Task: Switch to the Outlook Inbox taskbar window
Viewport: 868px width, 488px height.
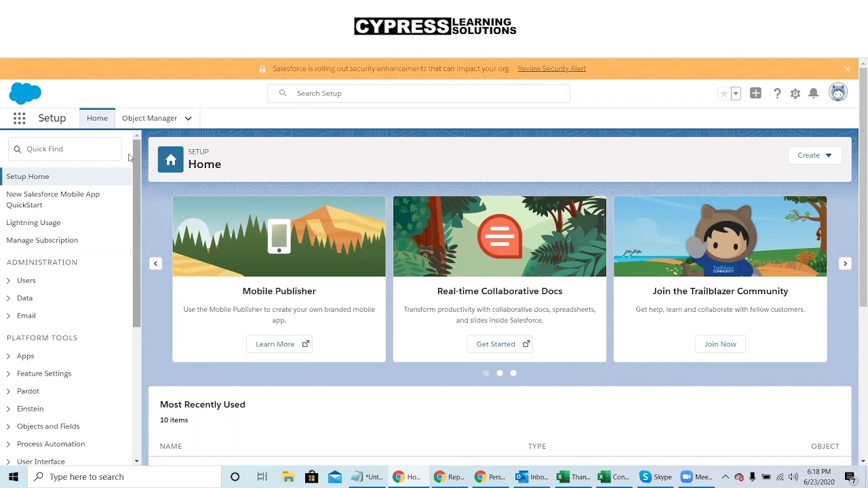Action: (532, 477)
